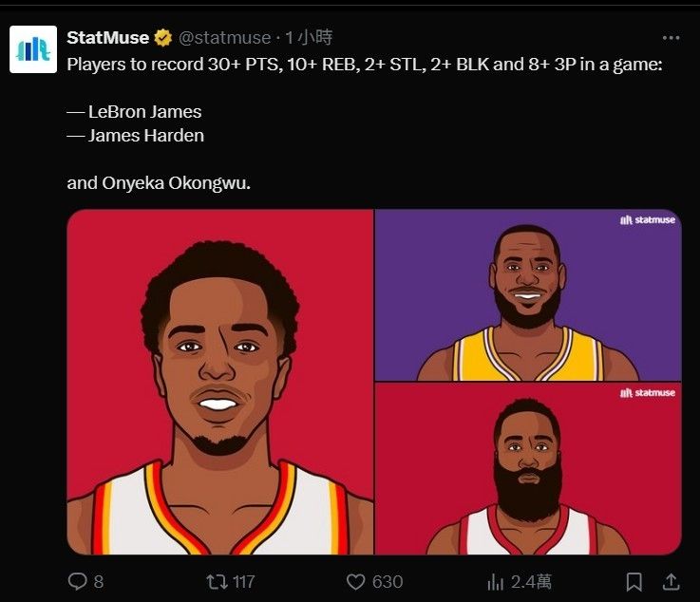
Task: Click the 8 replies count
Action: click(99, 581)
